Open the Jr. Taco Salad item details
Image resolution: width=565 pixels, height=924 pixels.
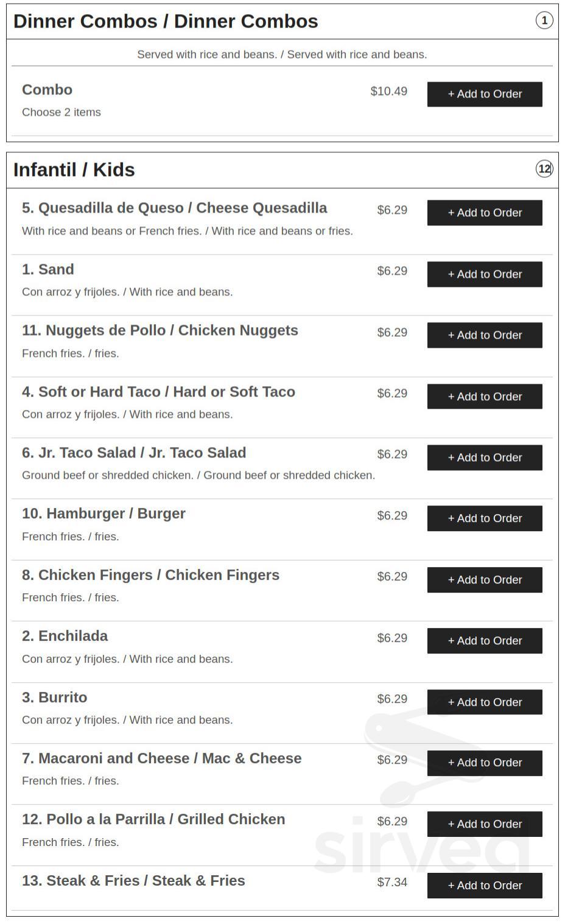tap(133, 453)
